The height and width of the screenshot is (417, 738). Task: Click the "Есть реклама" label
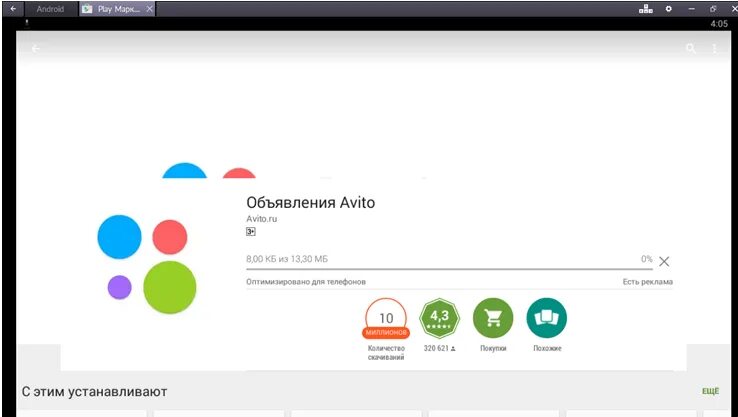[x=648, y=281]
